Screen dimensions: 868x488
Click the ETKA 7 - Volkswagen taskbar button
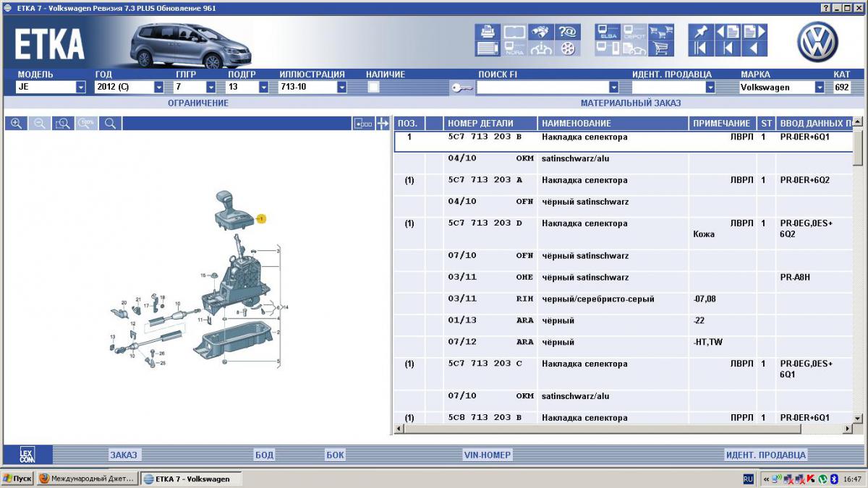coord(190,479)
